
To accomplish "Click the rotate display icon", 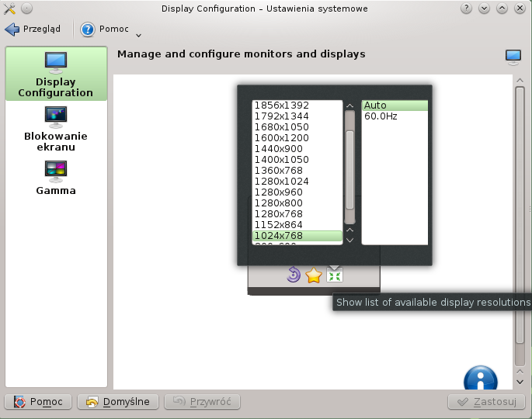I will (294, 275).
